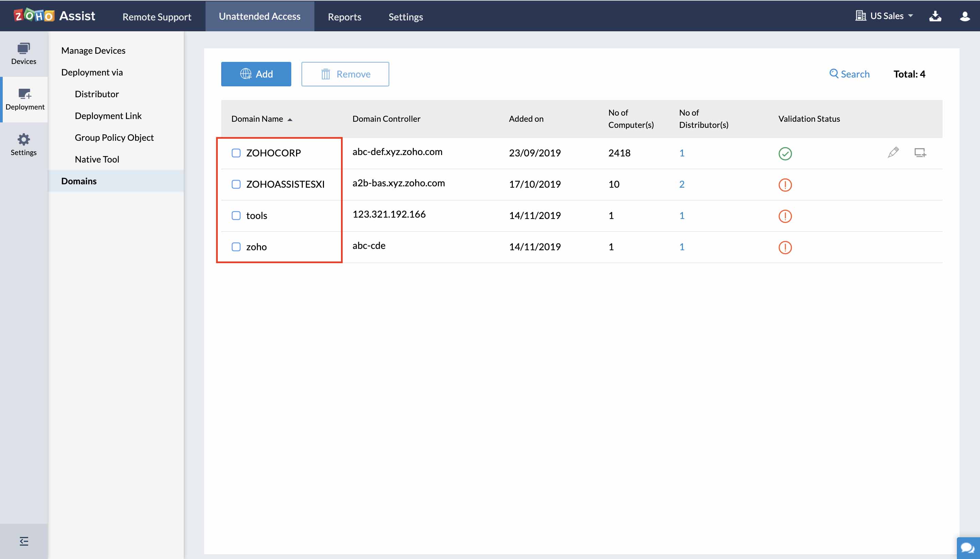Click the Search magnifier link

849,74
